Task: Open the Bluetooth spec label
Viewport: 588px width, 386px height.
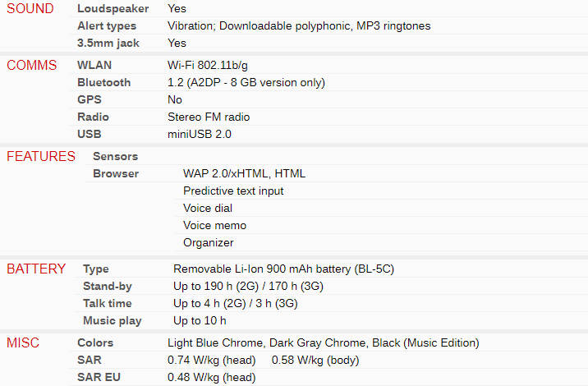Action: tap(103, 82)
